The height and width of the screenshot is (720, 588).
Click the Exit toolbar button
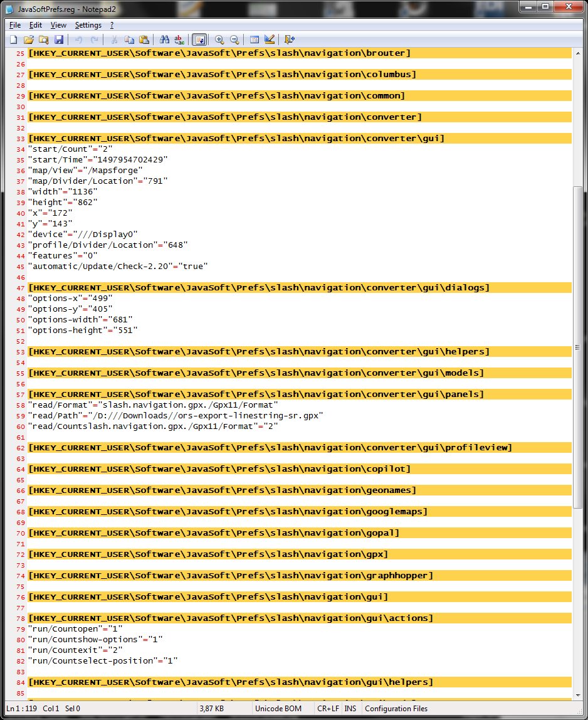tap(289, 40)
